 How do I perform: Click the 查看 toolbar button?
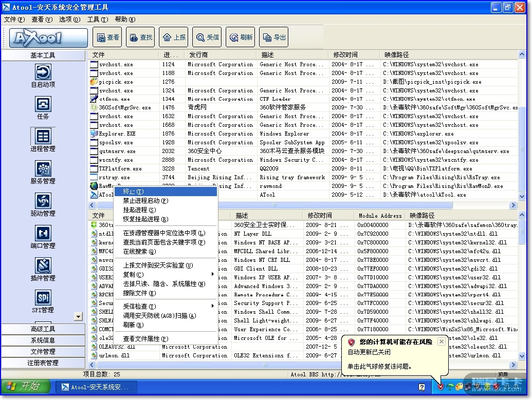point(107,37)
